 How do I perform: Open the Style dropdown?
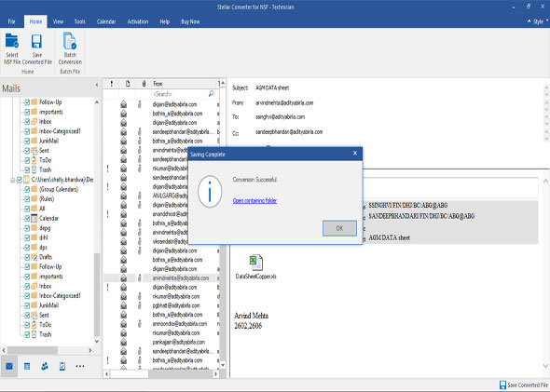click(540, 21)
